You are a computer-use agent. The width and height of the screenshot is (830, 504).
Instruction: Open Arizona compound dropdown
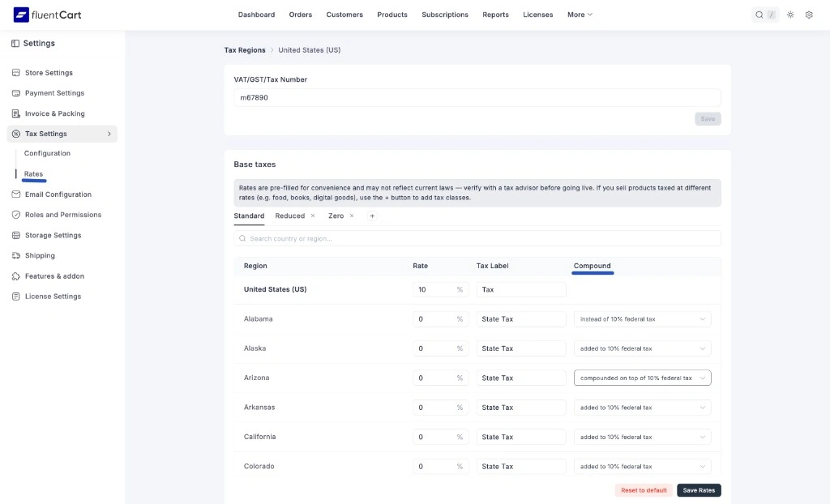click(x=642, y=378)
